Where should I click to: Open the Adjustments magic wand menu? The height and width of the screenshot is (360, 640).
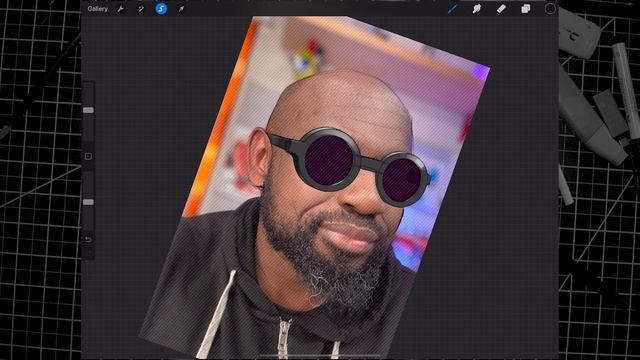(x=141, y=9)
